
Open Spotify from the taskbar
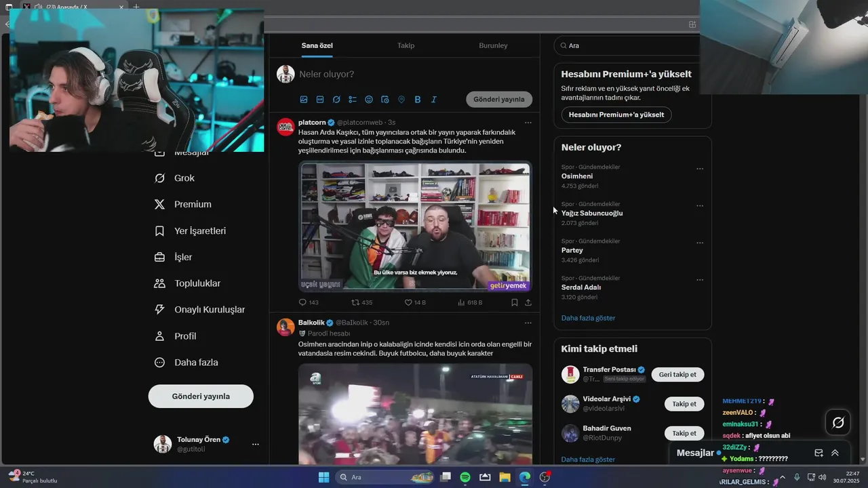[465, 477]
